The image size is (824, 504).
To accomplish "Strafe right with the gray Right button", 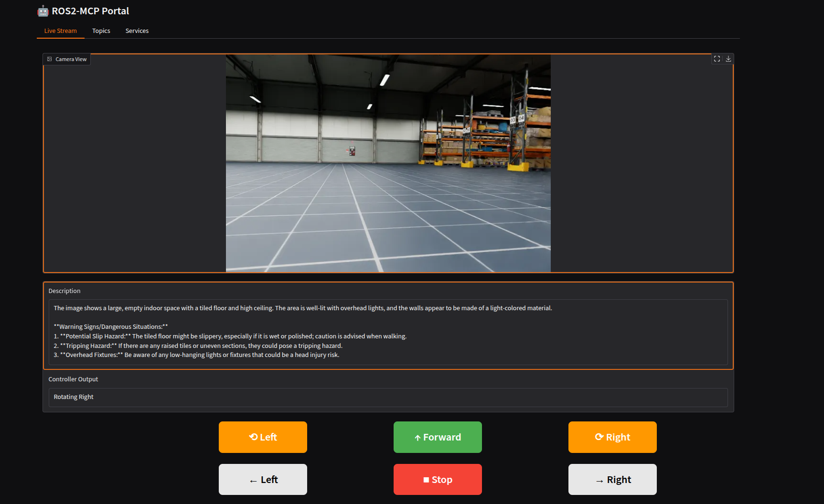I will [612, 480].
